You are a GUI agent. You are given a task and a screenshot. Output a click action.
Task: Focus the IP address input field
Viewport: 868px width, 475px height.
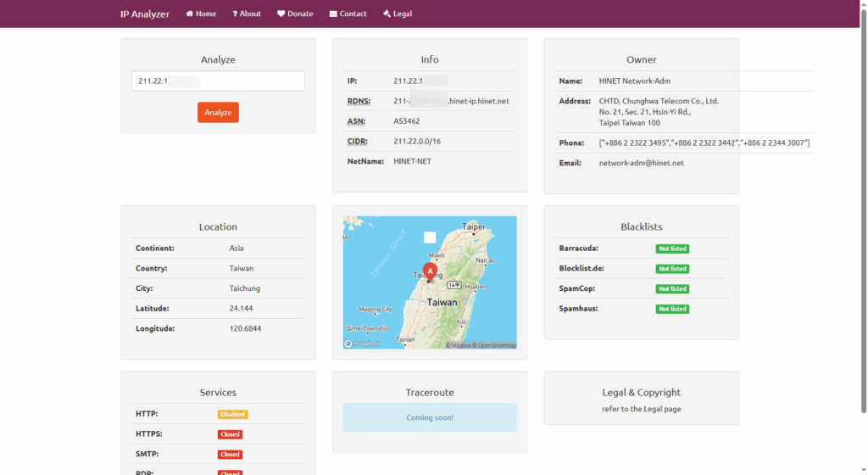pyautogui.click(x=218, y=81)
